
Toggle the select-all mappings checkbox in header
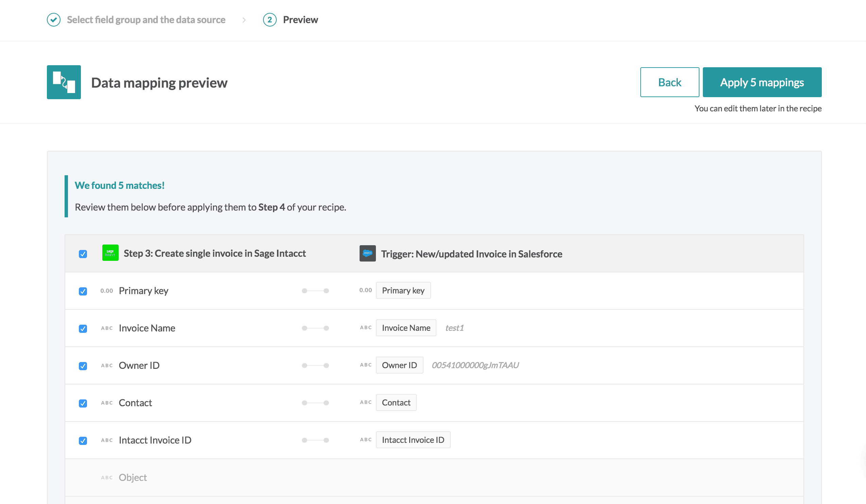pos(83,254)
